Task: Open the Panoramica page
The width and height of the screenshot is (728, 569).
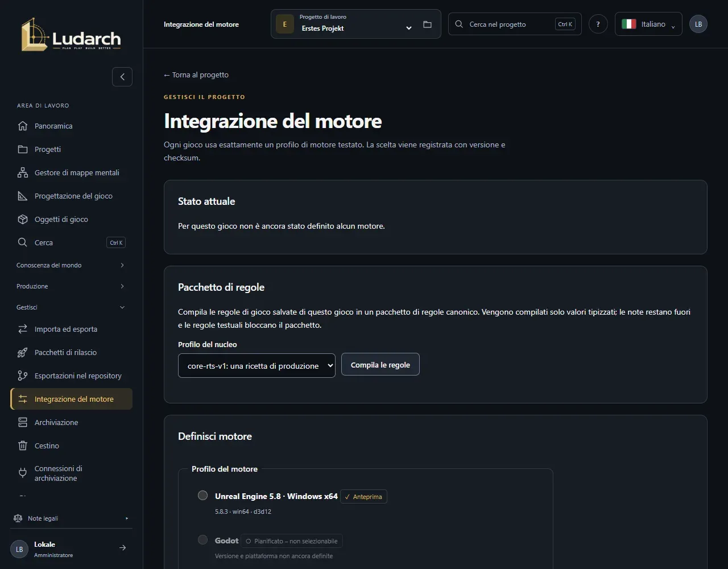Action: click(x=71, y=126)
